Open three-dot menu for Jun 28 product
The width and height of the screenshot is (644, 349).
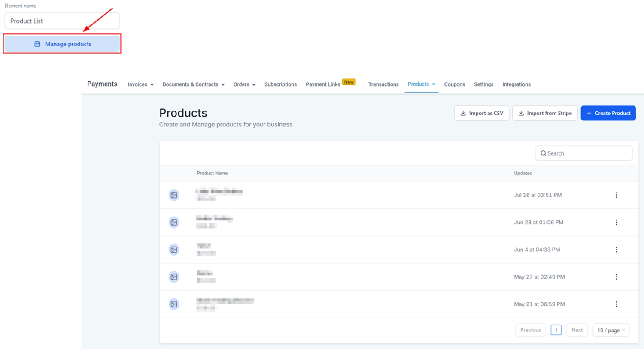tap(616, 222)
